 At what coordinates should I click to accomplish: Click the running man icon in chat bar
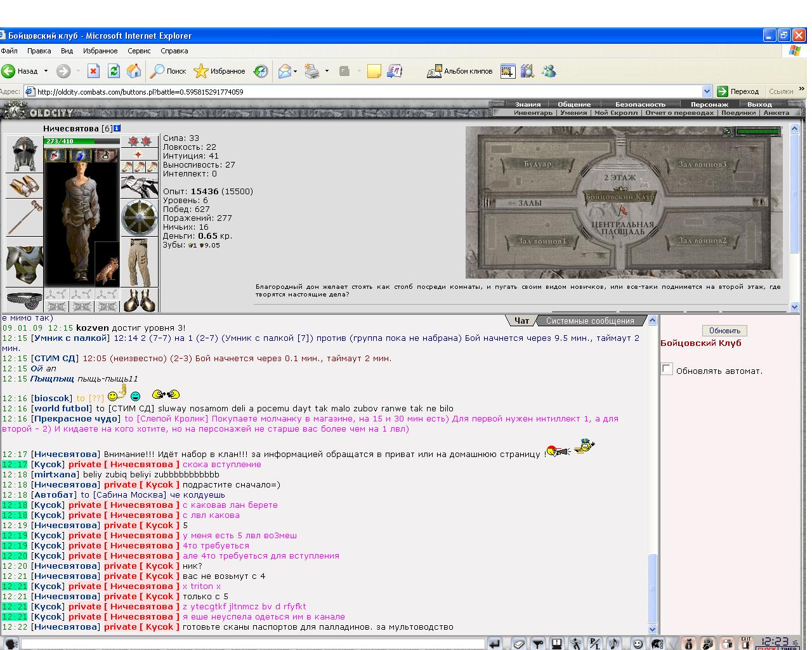(x=576, y=644)
